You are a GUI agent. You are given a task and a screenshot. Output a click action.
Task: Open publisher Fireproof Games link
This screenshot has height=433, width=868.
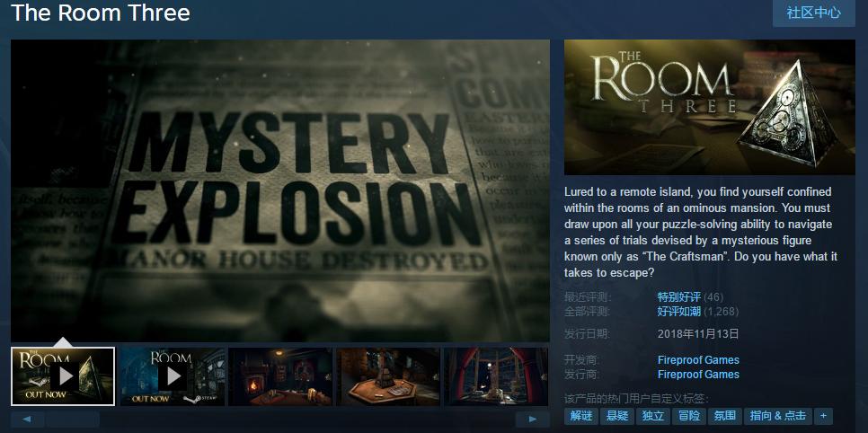pyautogui.click(x=698, y=375)
